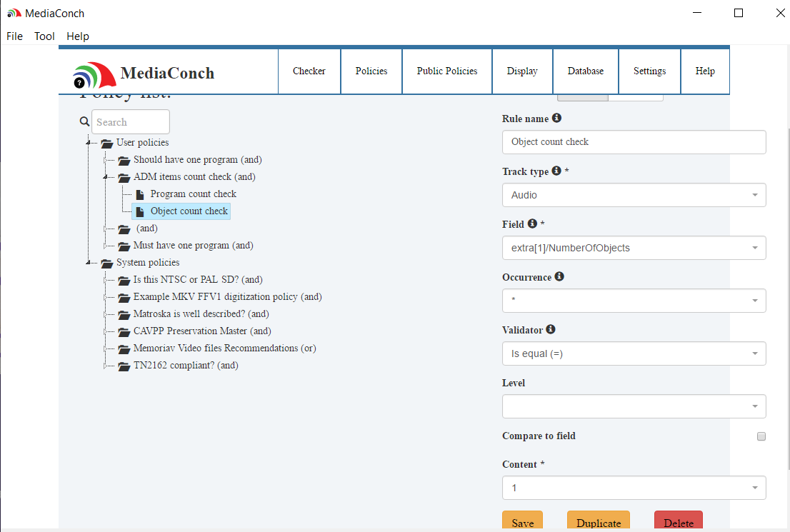790x532 pixels.
Task: Click the ADM items count check folder icon
Action: click(124, 178)
